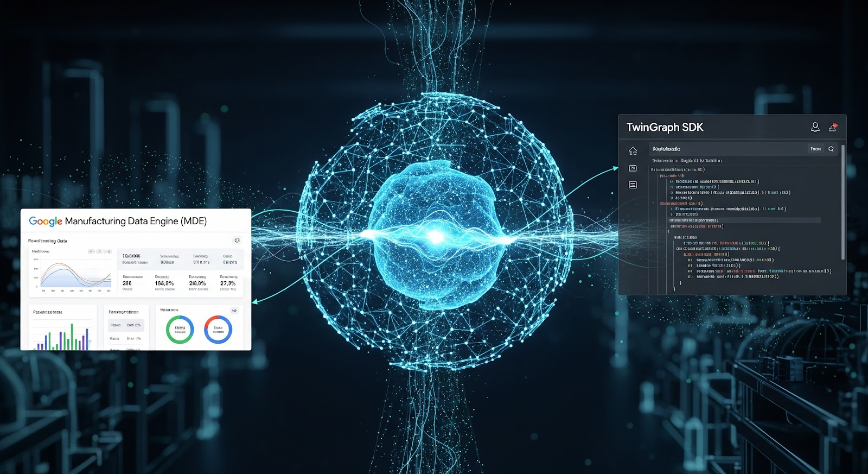Select the highlighted code line in the TwinGraph editor
The width and height of the screenshot is (868, 474).
pos(744,220)
